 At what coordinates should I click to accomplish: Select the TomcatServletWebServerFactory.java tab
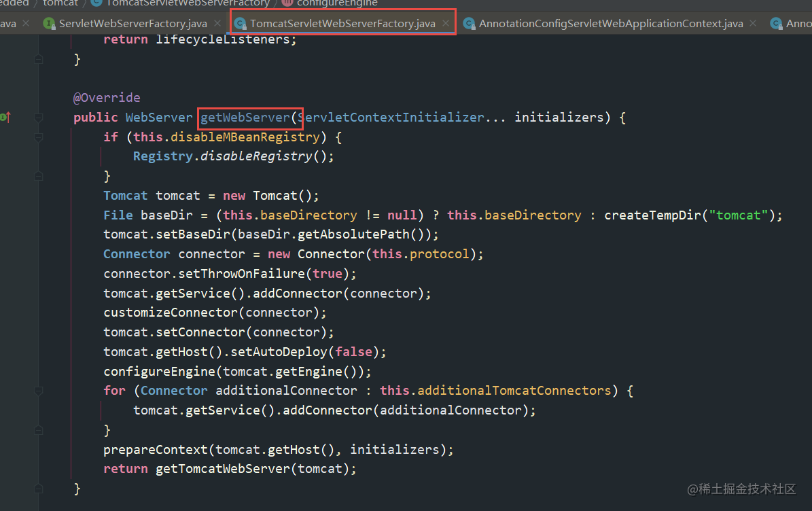click(x=342, y=23)
